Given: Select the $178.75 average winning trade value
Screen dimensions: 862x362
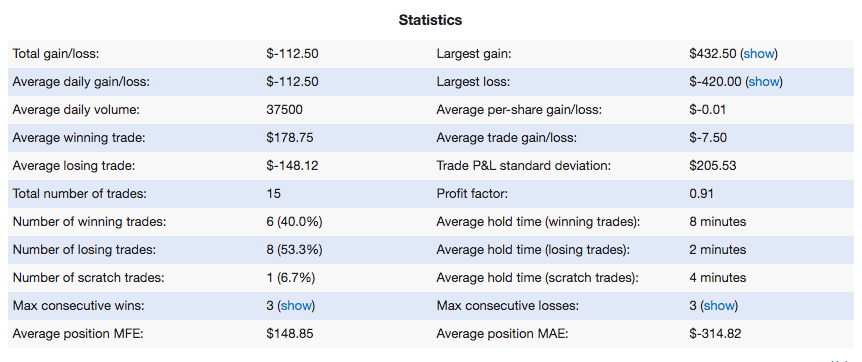Looking at the screenshot, I should click(290, 138).
